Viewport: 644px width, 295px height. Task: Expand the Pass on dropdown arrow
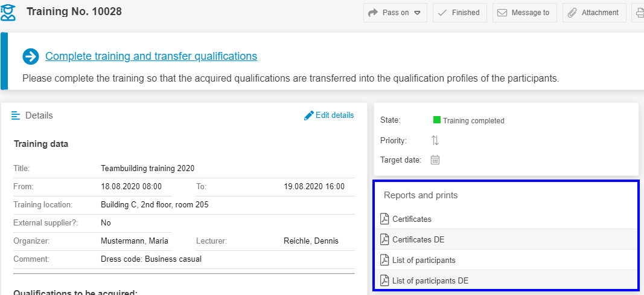(x=417, y=13)
